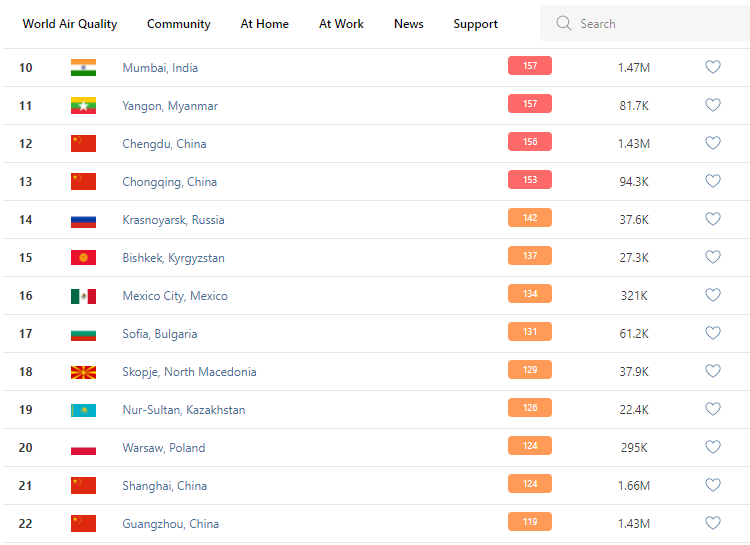Click the red 153 AQI badge for Chongqing
Image resolution: width=750 pixels, height=545 pixels.
coord(530,181)
